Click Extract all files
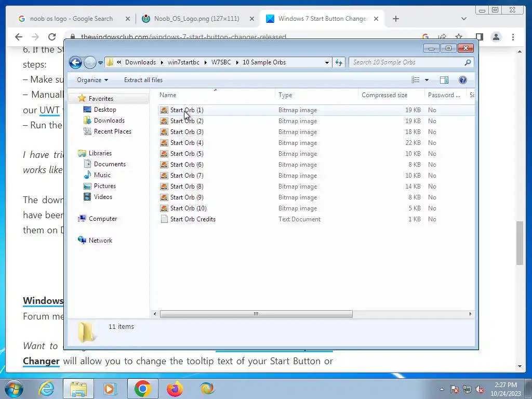The width and height of the screenshot is (532, 399). 143,80
